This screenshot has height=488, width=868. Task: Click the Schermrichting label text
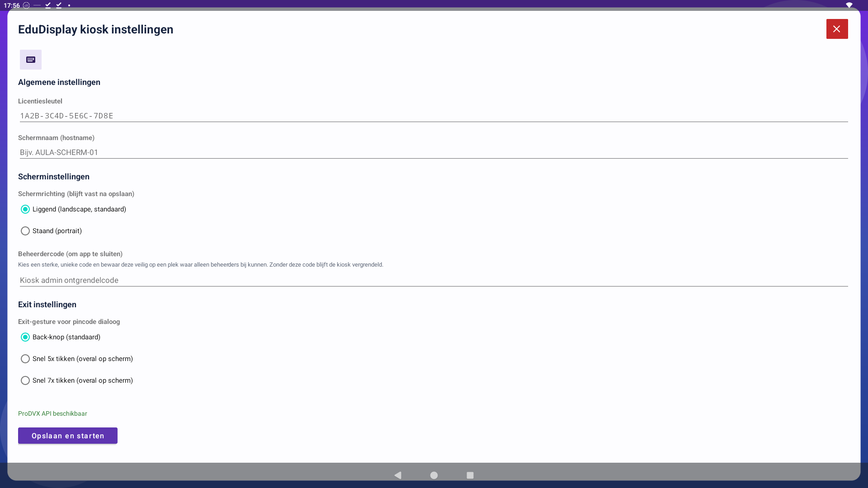[76, 194]
